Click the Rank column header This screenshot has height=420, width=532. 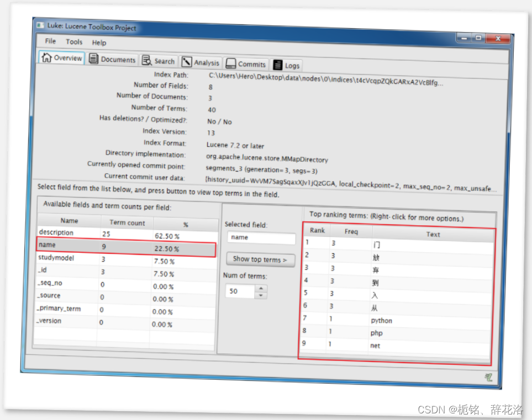point(317,231)
